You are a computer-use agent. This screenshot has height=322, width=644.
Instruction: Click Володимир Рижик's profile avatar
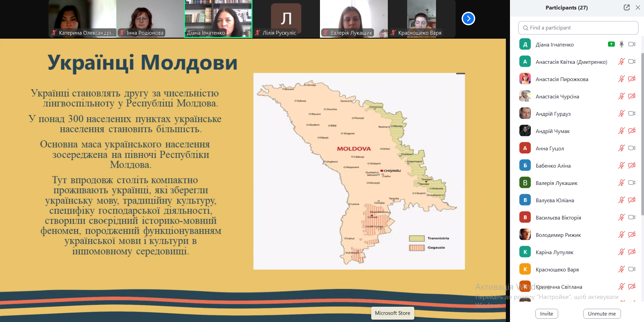pos(525,235)
